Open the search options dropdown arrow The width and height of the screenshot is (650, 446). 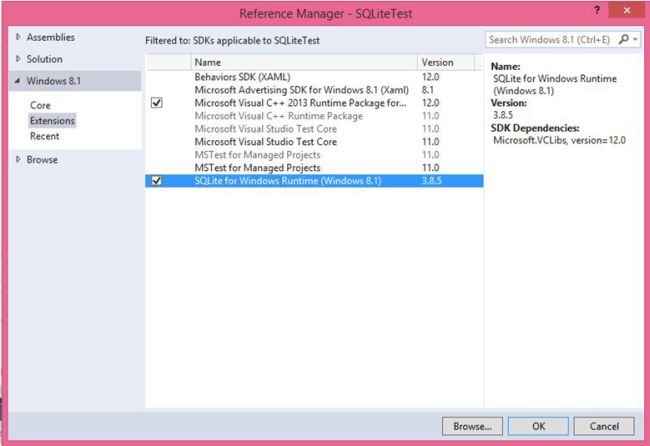(635, 40)
